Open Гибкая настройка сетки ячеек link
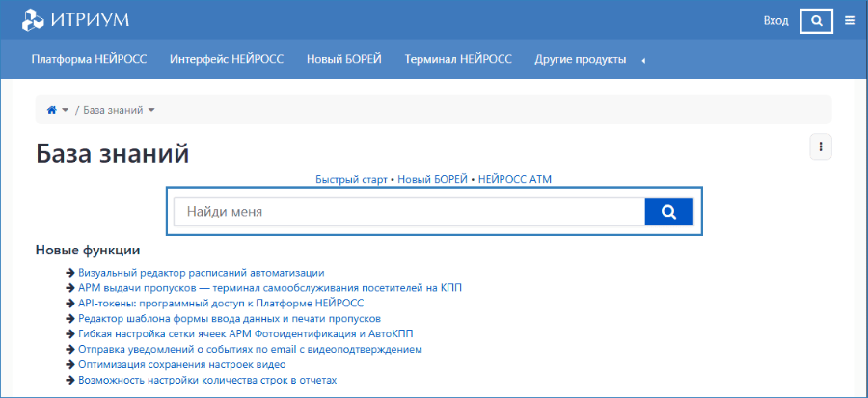Screen dimensions: 868x398 point(246,334)
